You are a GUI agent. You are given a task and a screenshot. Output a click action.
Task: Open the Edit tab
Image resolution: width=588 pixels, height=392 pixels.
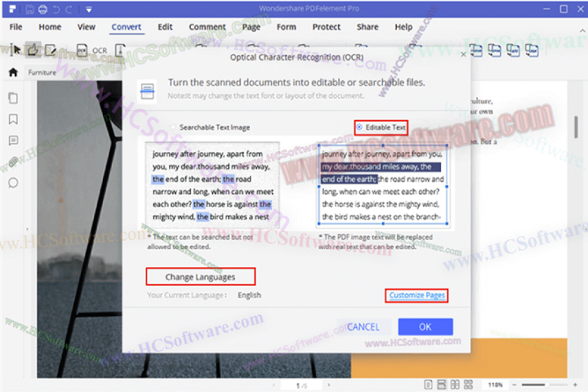[165, 27]
